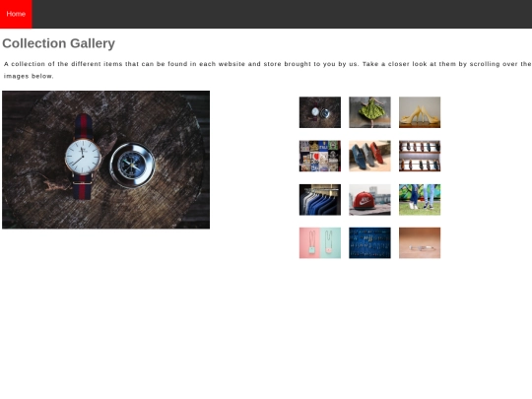This screenshot has width=532, height=399.
Task: Select the yellow high heels thumbnail
Action: [420, 112]
